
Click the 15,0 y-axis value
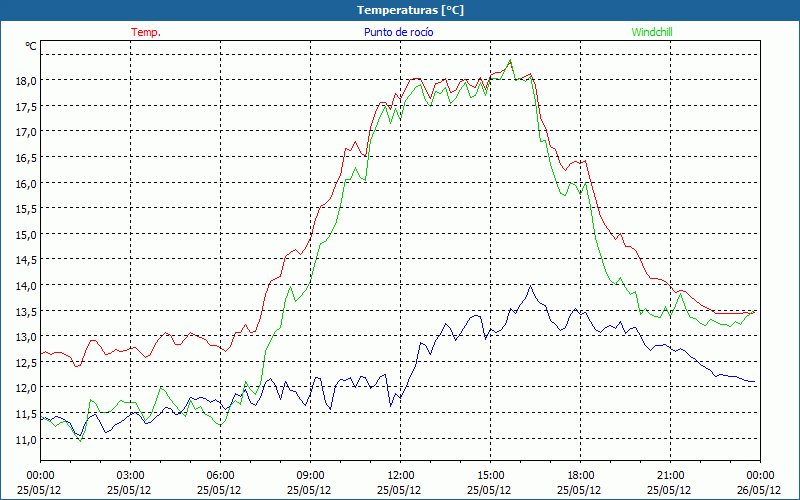click(x=27, y=234)
